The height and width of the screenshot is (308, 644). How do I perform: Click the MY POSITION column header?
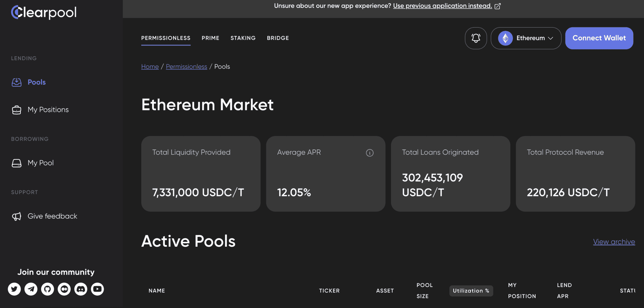(522, 291)
